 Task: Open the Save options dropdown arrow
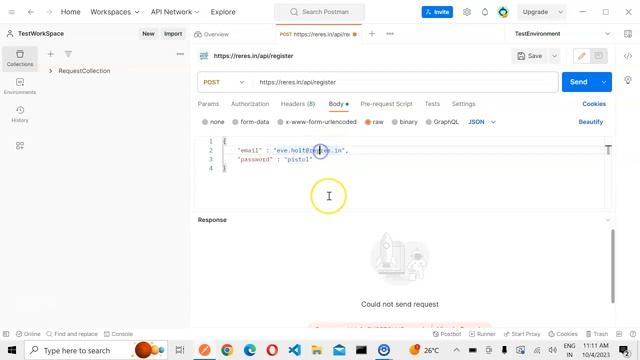(554, 56)
